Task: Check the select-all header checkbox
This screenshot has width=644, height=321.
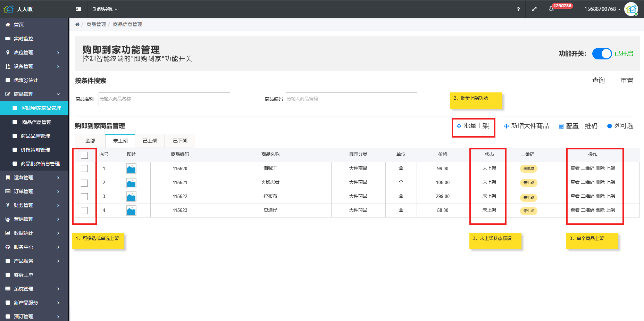Action: (x=84, y=155)
